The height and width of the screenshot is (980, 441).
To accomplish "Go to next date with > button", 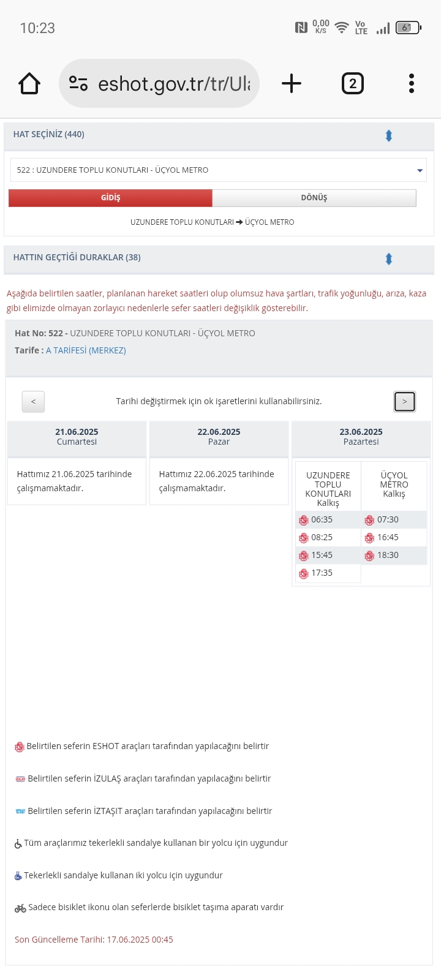I will (x=404, y=402).
